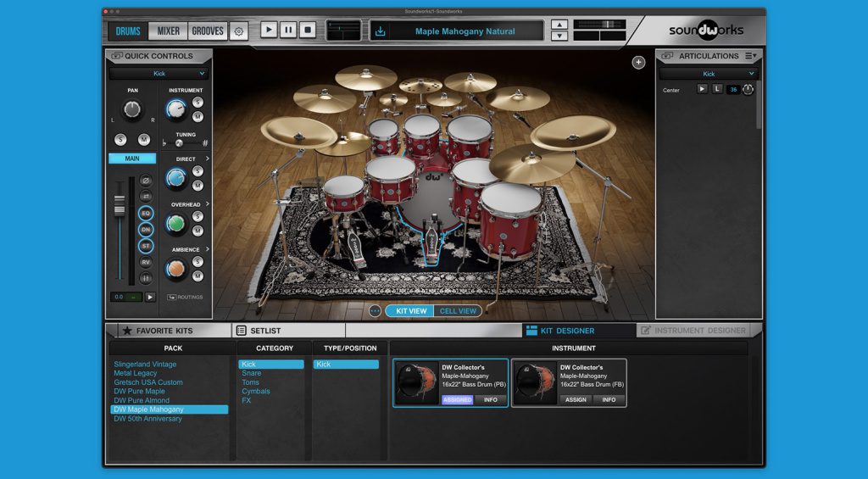Mute the Overhead mic
This screenshot has height=479, width=868.
click(x=198, y=231)
